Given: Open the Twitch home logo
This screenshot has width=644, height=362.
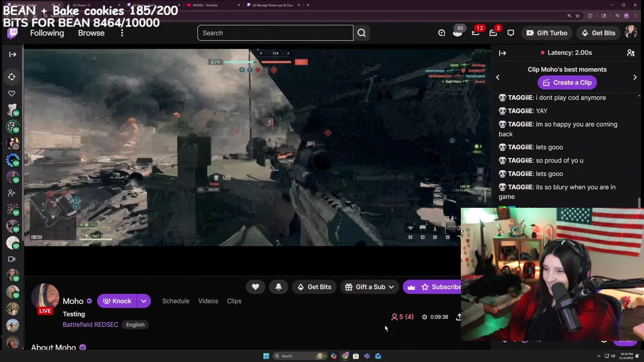Looking at the screenshot, I should point(13,33).
